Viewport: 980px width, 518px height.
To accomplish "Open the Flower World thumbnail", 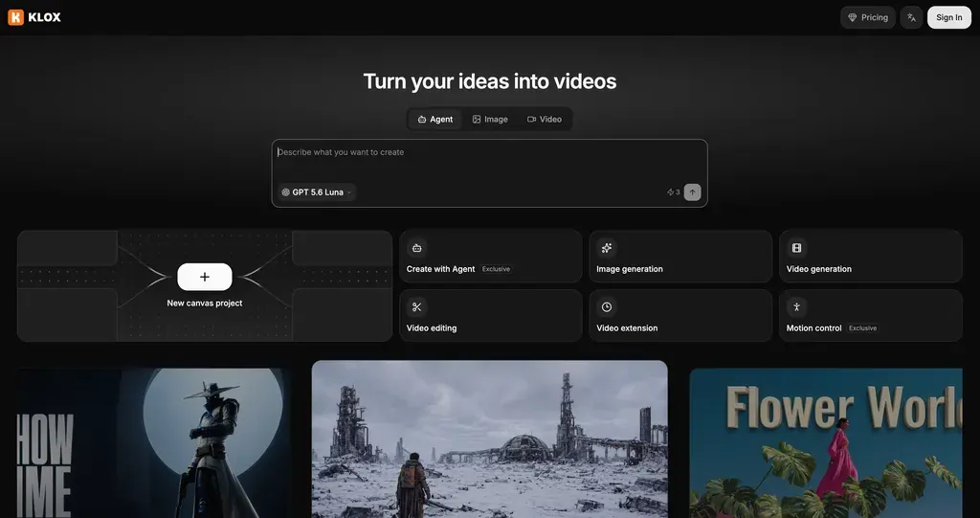I will tap(826, 443).
